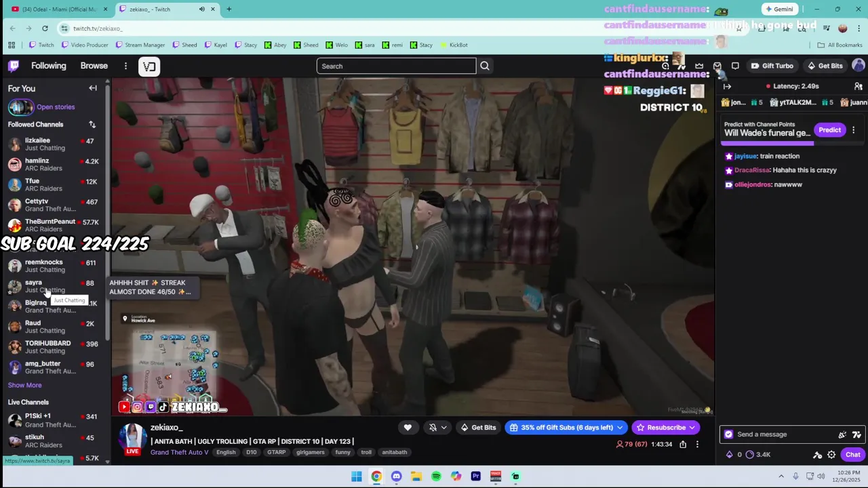
Task: Click jayisue username in chat
Action: coord(745,156)
